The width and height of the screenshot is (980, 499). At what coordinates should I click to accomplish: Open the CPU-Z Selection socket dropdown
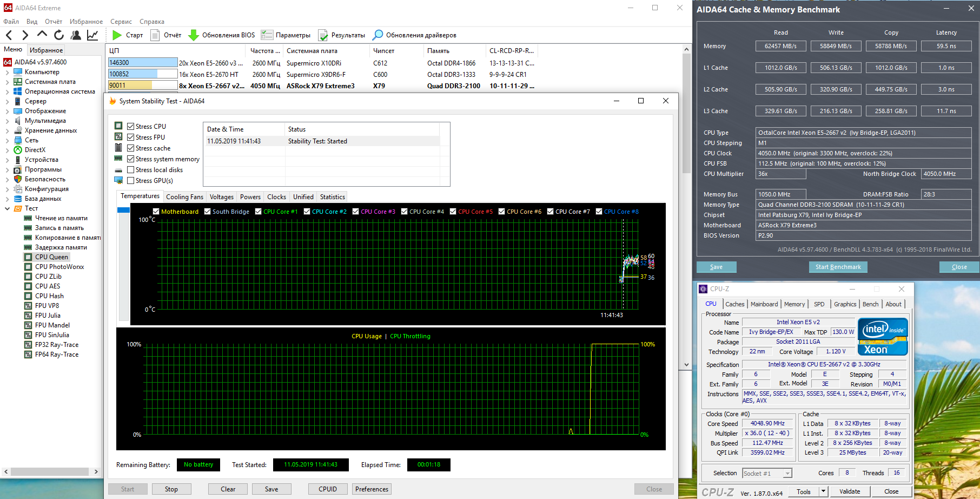click(x=787, y=474)
